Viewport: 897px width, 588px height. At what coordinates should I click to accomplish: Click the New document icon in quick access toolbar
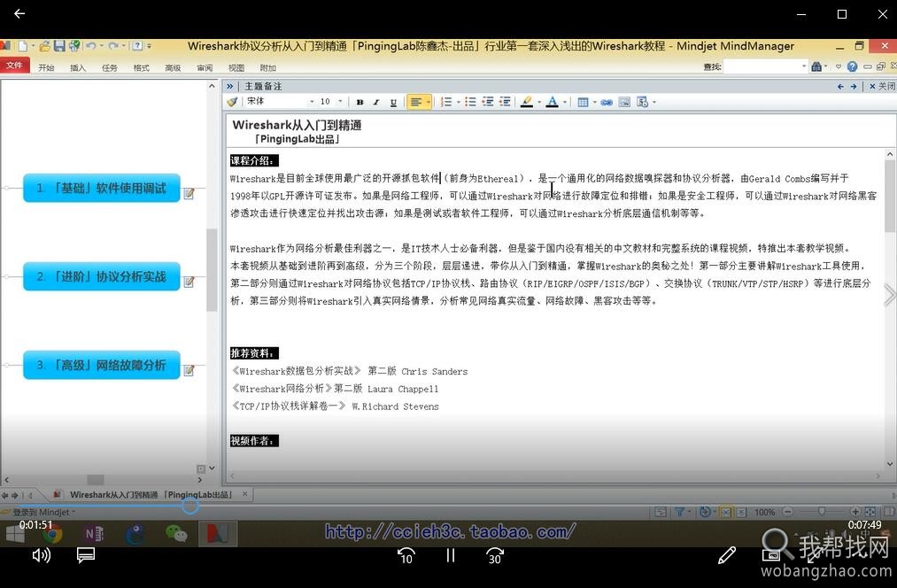click(23, 46)
